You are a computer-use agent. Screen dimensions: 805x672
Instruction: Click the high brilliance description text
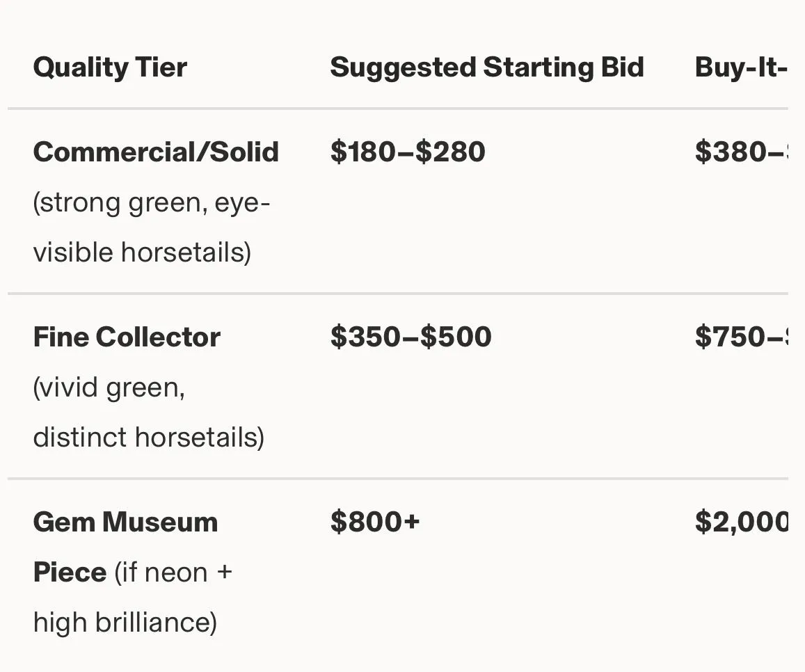pos(125,622)
